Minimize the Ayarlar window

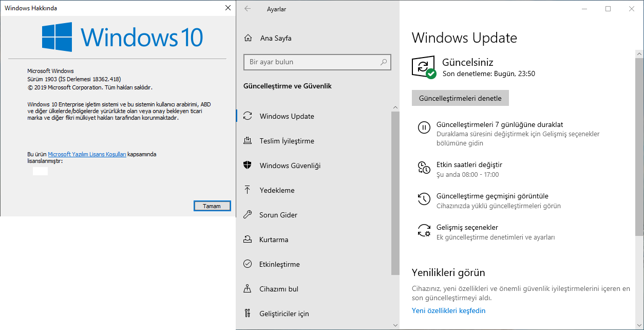584,9
